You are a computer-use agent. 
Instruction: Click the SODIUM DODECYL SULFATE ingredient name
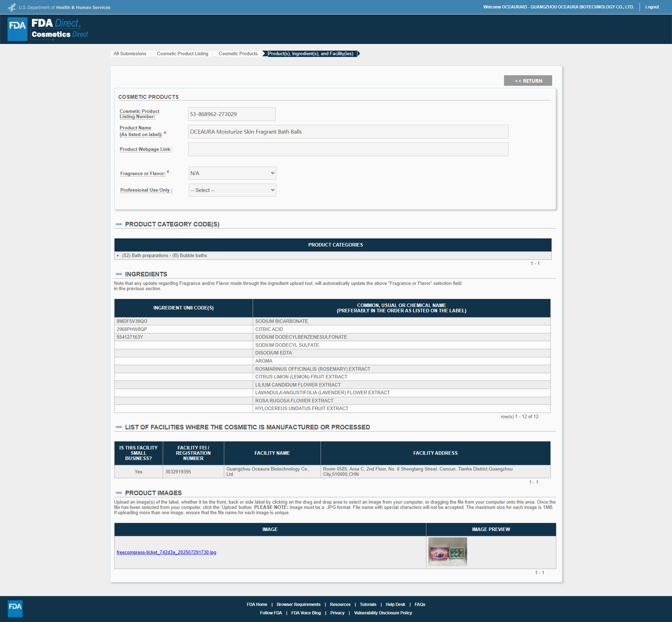tap(287, 345)
